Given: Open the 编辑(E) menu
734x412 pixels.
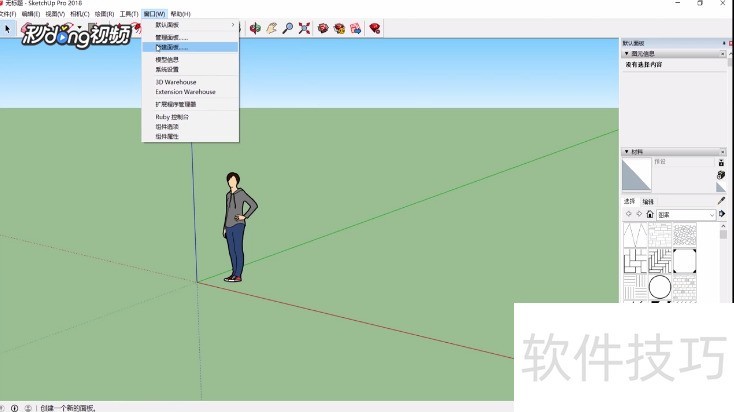Looking at the screenshot, I should (x=31, y=14).
